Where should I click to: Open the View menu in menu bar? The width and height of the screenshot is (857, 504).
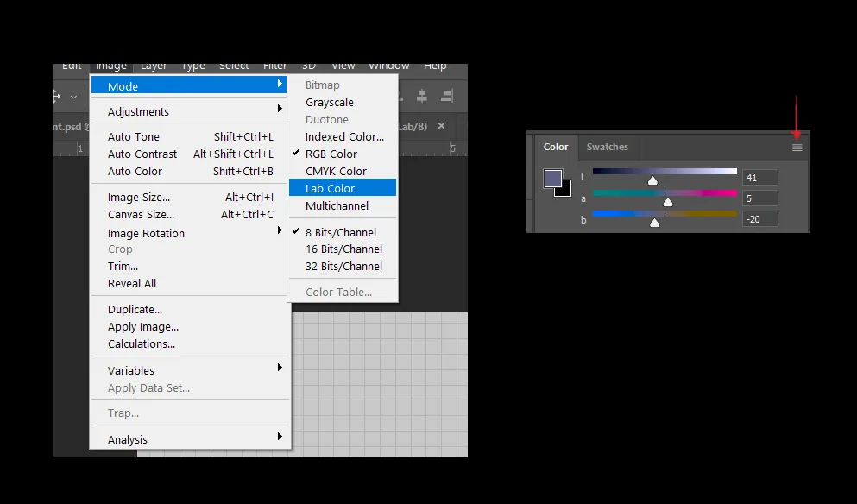pos(343,66)
